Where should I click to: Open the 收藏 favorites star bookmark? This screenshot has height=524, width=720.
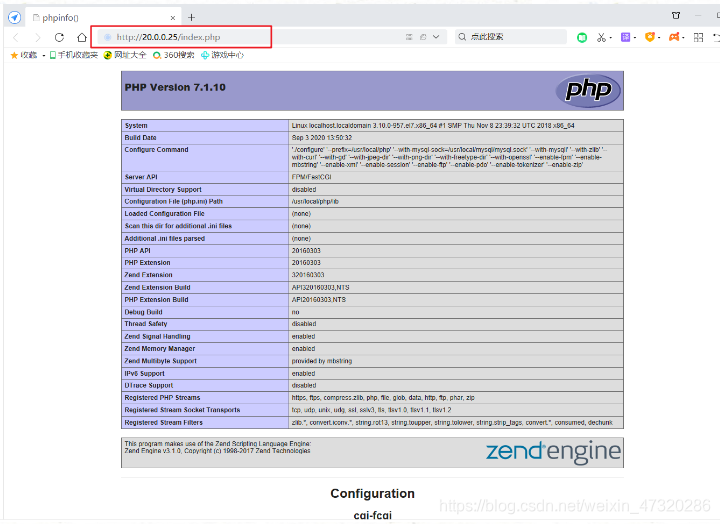(x=23, y=55)
